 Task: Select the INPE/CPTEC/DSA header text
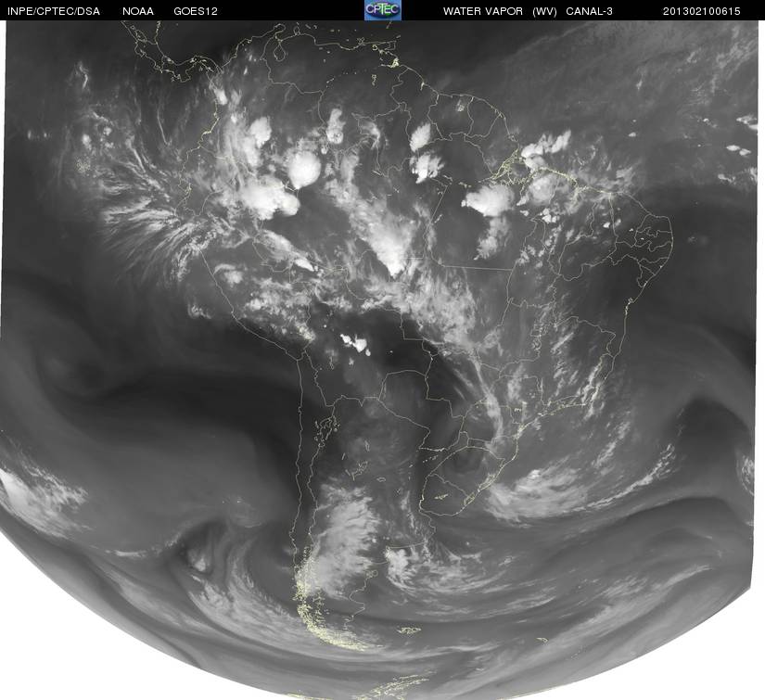click(x=54, y=11)
